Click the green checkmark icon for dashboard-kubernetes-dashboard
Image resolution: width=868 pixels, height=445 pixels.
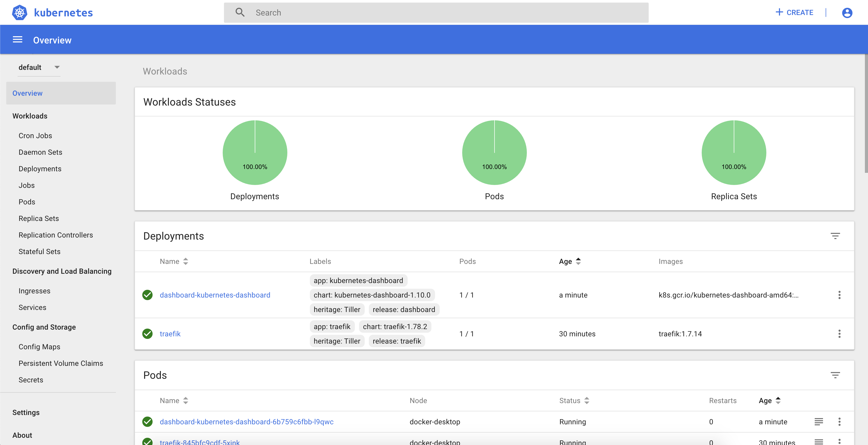point(147,295)
